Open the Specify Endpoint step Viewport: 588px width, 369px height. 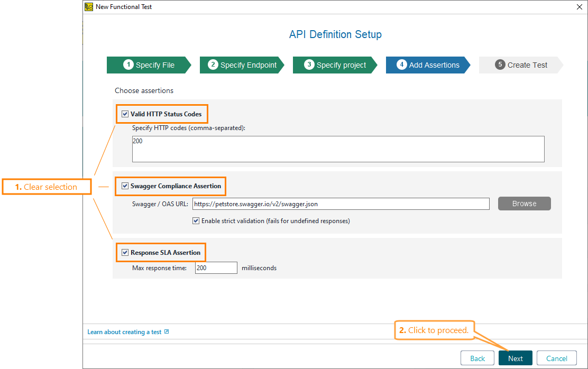(242, 64)
